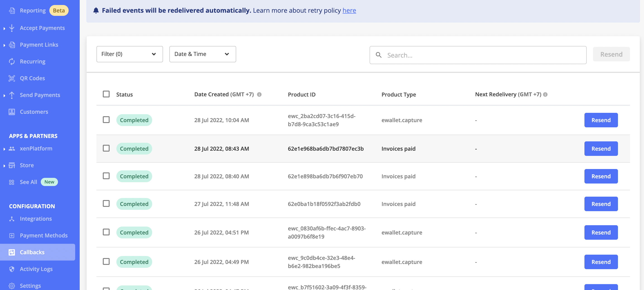
Task: Click the New badge next to See All
Action: [49, 182]
